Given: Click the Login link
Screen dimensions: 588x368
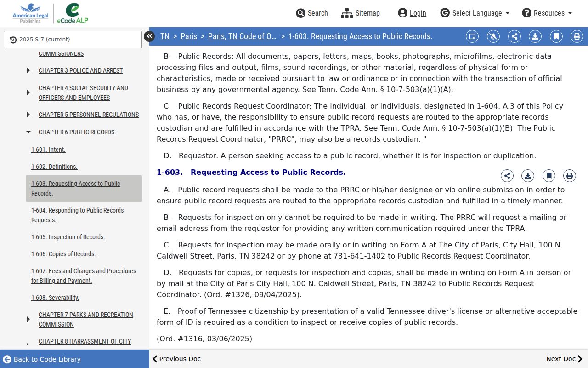Looking at the screenshot, I should click(412, 13).
